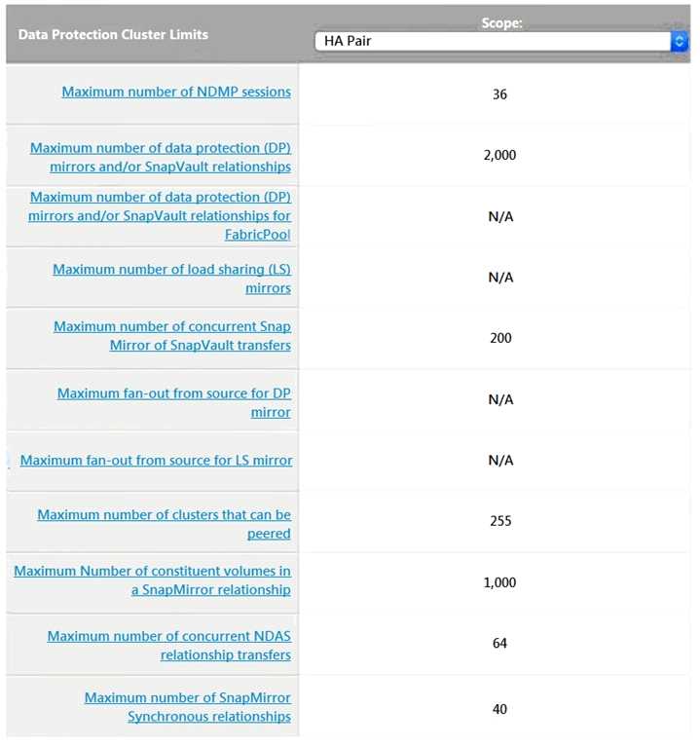Viewport: 700px width, 747px height.
Task: Click the NDAS transfers value 64
Action: pos(499,644)
